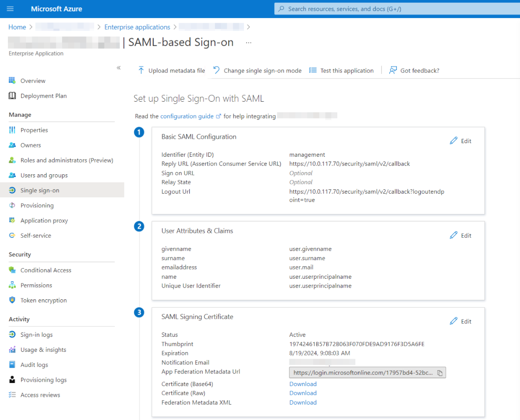Open Token encryption page
The image size is (520, 420).
click(44, 300)
